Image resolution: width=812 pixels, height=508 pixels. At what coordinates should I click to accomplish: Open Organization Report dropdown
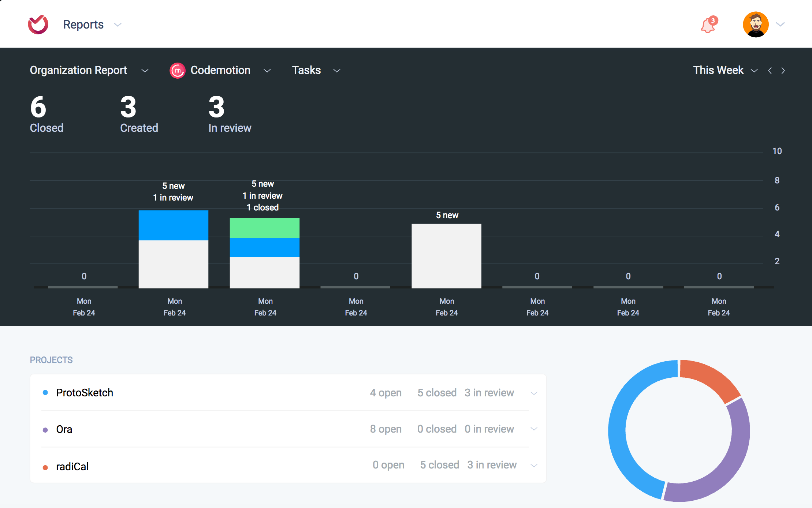point(145,71)
